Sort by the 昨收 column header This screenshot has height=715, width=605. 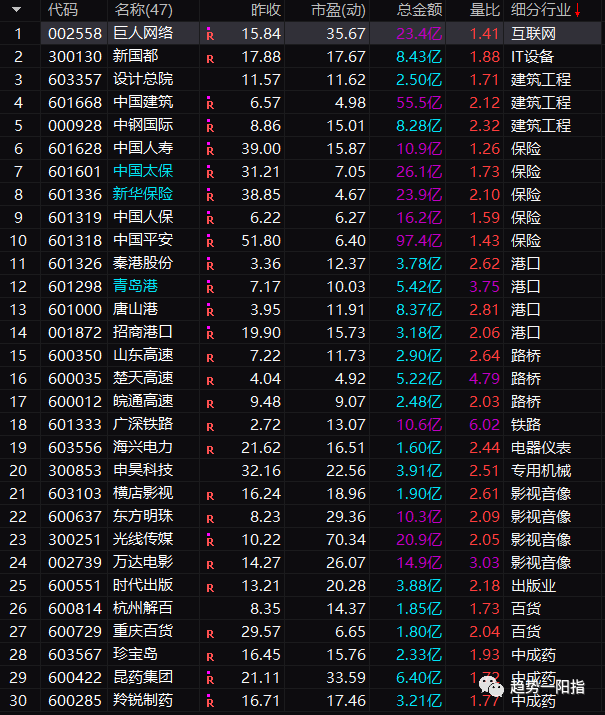tap(266, 10)
